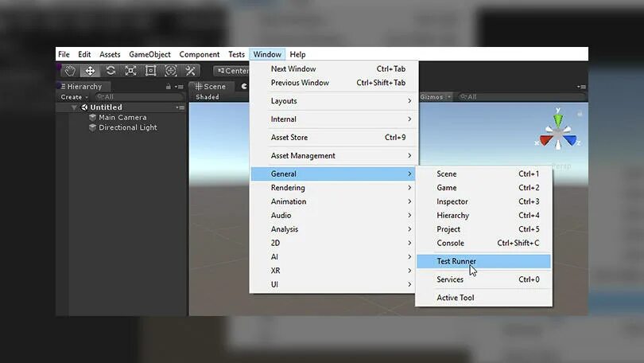Viewport: 644px width, 363px height.
Task: Open Console from the General submenu
Action: pyautogui.click(x=484, y=243)
